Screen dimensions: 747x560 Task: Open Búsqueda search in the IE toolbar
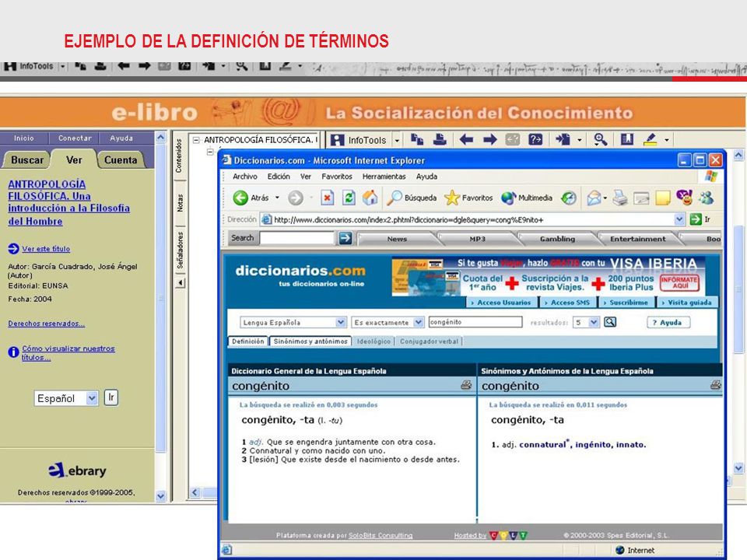[x=412, y=198]
